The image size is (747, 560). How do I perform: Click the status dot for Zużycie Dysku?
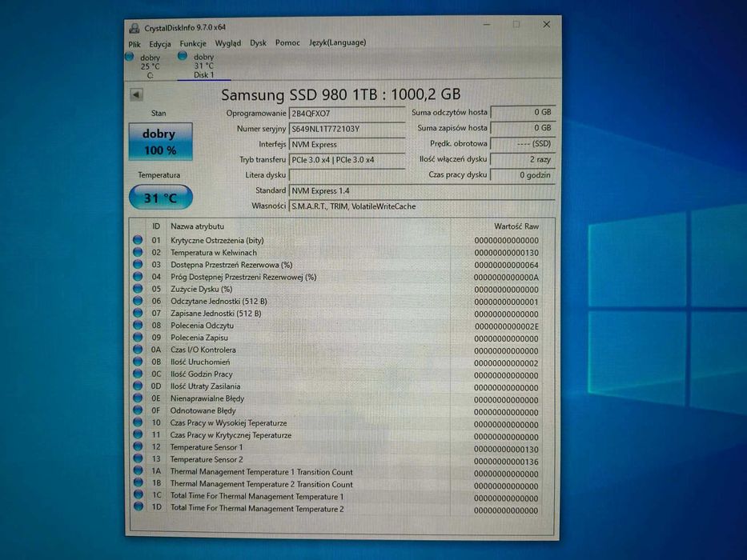point(138,288)
